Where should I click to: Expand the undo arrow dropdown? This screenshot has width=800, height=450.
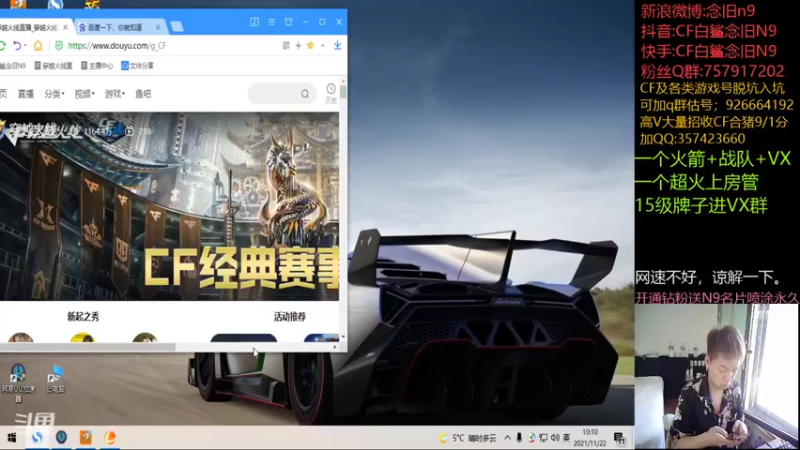click(25, 45)
